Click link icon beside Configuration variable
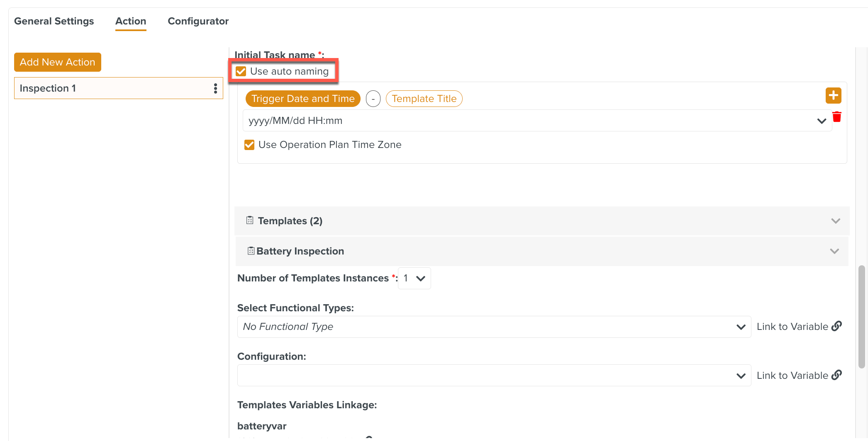Viewport: 868px width, 441px height. pyautogui.click(x=837, y=375)
